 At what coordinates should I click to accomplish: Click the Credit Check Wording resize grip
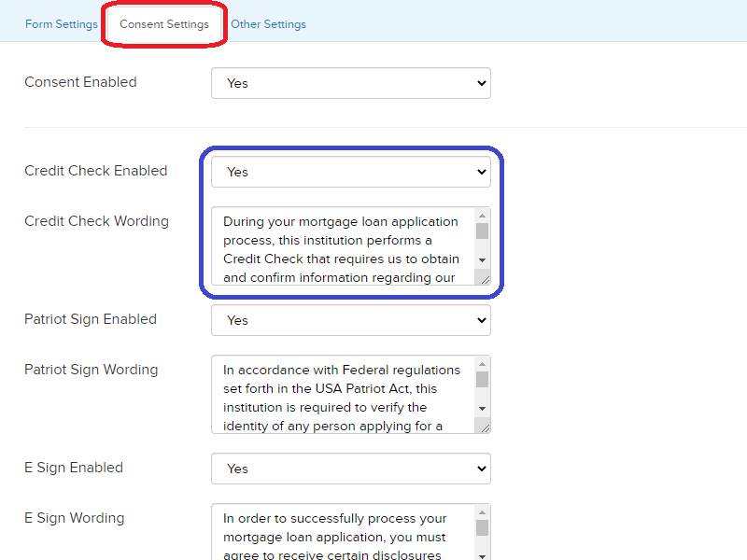tap(485, 279)
